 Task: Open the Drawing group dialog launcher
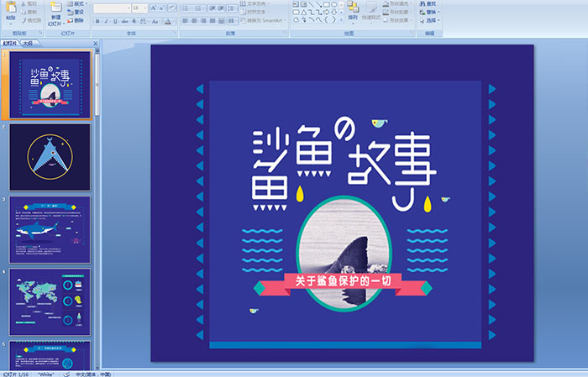tap(412, 34)
